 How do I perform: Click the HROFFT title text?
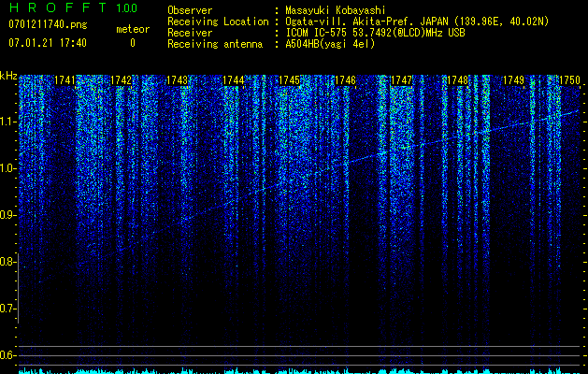click(x=58, y=7)
